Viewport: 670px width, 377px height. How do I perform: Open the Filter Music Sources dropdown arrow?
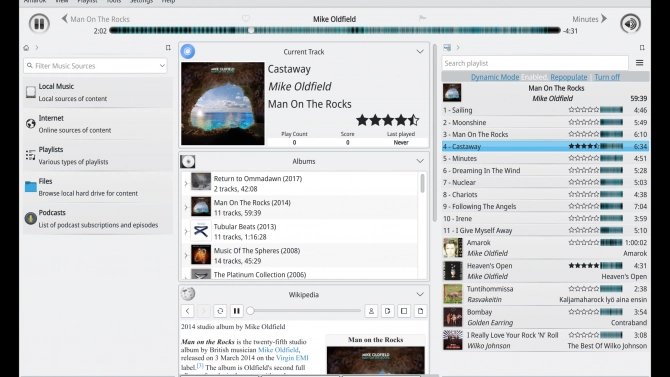[162, 66]
